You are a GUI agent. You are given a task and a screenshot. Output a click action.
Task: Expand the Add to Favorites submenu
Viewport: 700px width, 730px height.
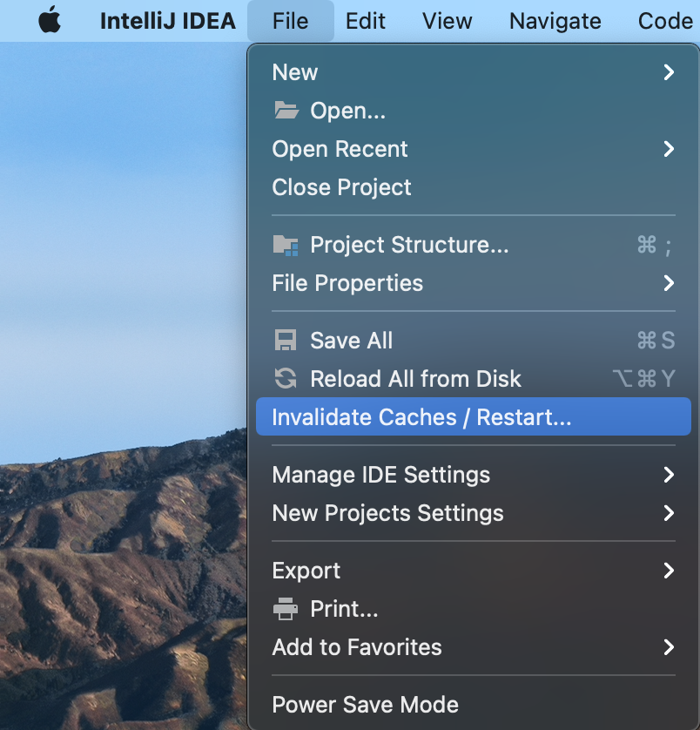[474, 647]
